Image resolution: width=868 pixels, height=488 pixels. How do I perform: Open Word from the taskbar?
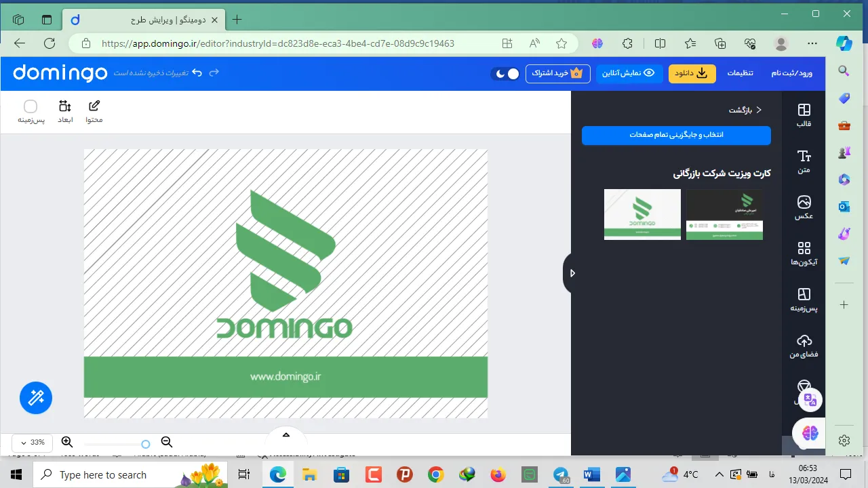tap(591, 474)
